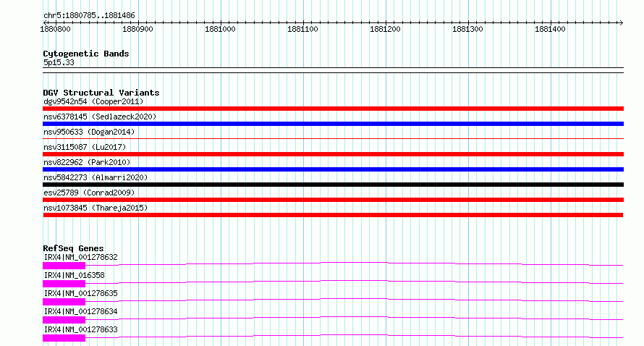Viewport: 644px width, 346px height.
Task: Select the RefSeq Genes track title
Action: [x=73, y=248]
